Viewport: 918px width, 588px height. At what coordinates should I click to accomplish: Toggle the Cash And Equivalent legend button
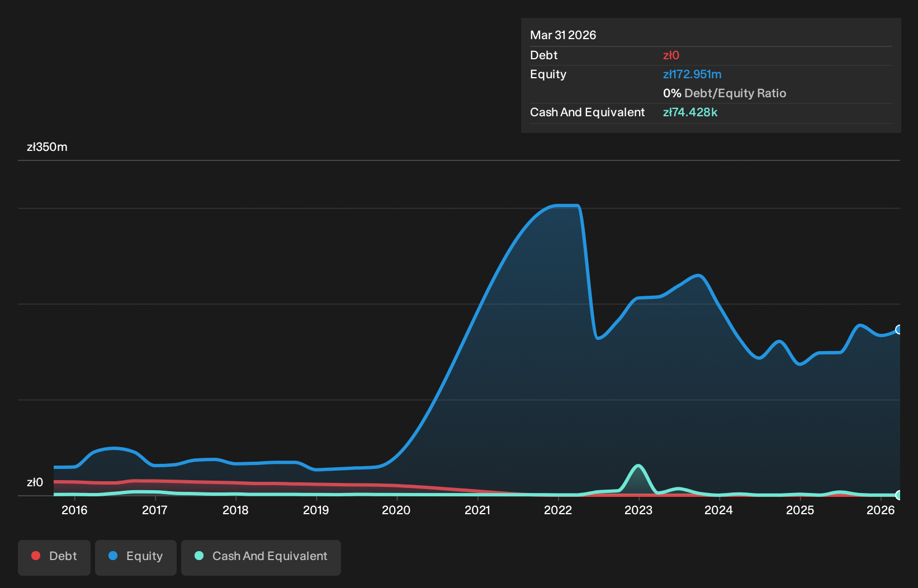click(261, 557)
